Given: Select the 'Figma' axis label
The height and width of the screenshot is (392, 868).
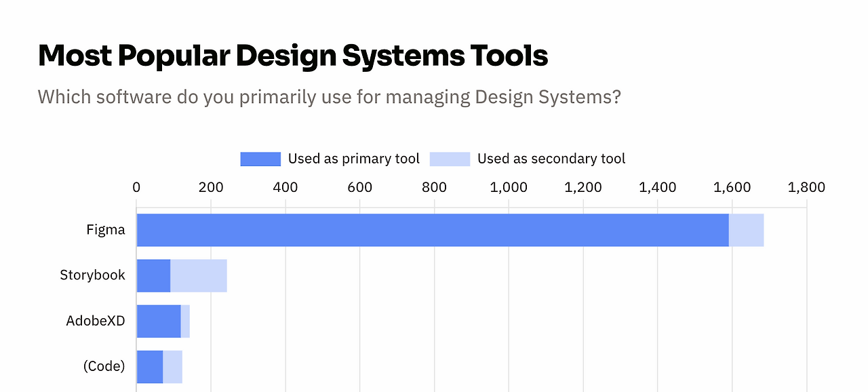Looking at the screenshot, I should [106, 230].
